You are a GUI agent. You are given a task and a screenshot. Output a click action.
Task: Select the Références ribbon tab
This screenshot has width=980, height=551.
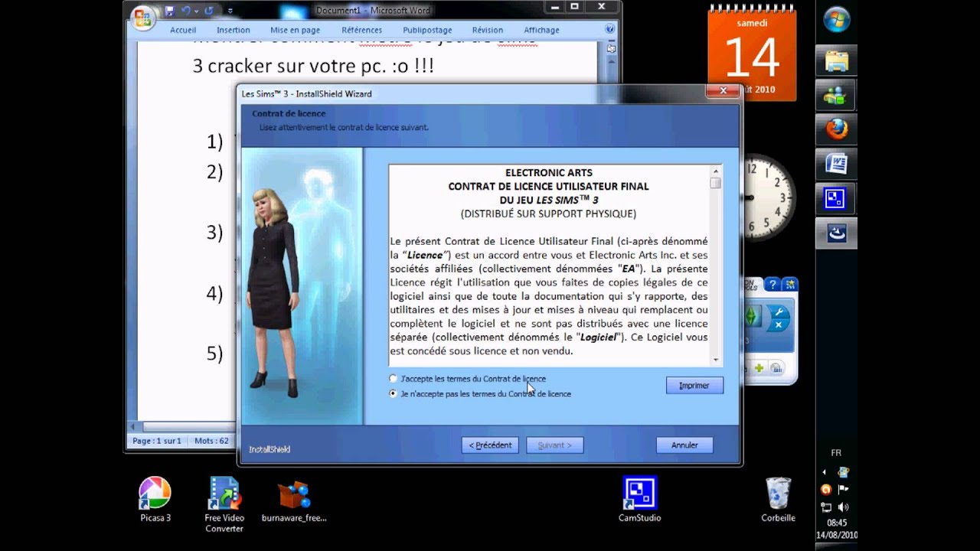click(361, 30)
